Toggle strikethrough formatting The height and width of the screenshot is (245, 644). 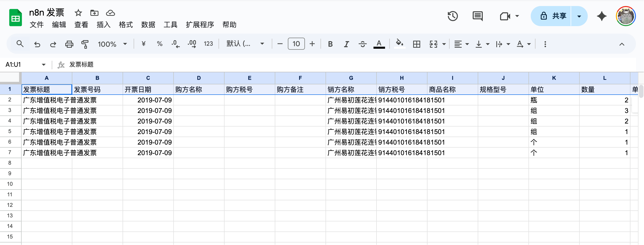pyautogui.click(x=362, y=44)
